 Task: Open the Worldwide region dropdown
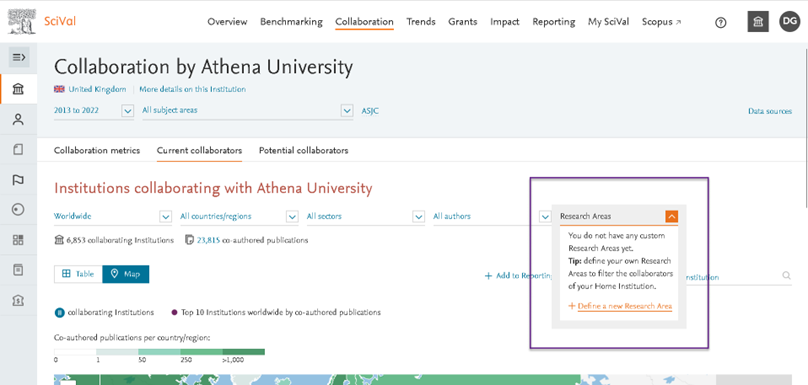coord(113,216)
